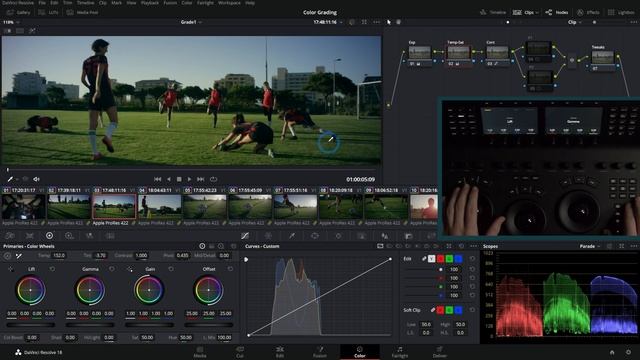Image resolution: width=640 pixels, height=360 pixels.
Task: Click the viewer audio mute speaker icon
Action: point(36,179)
